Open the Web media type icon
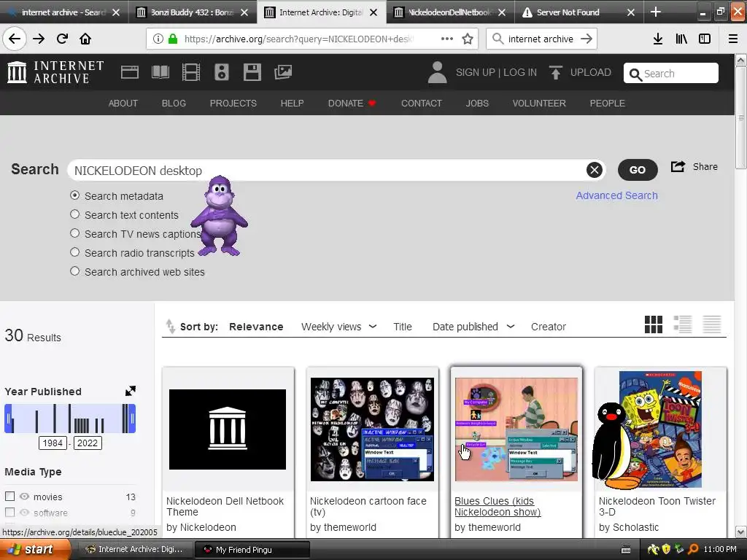Viewport: 747px width, 560px height. click(130, 72)
